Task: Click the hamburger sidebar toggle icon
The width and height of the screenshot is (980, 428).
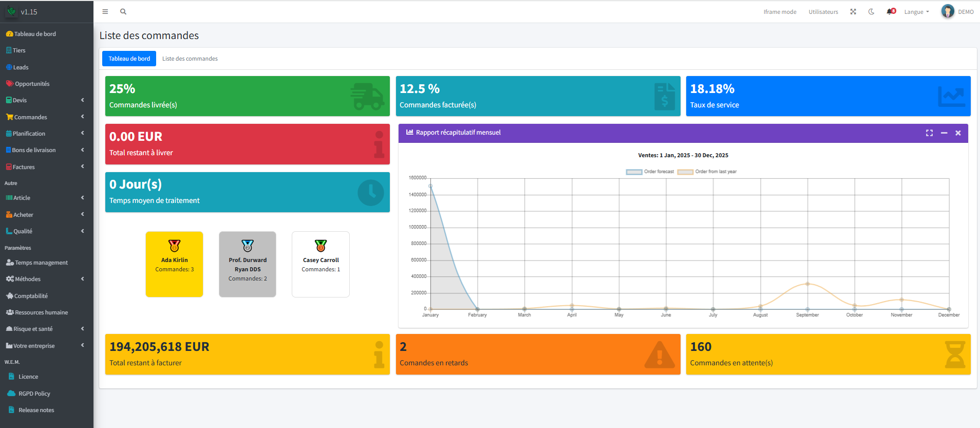Action: (105, 12)
